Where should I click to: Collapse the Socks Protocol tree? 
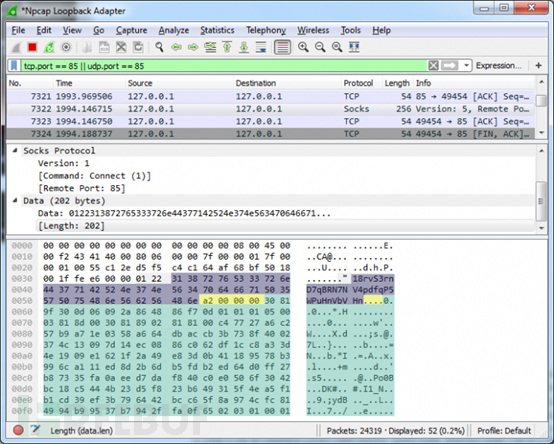pyautogui.click(x=15, y=150)
